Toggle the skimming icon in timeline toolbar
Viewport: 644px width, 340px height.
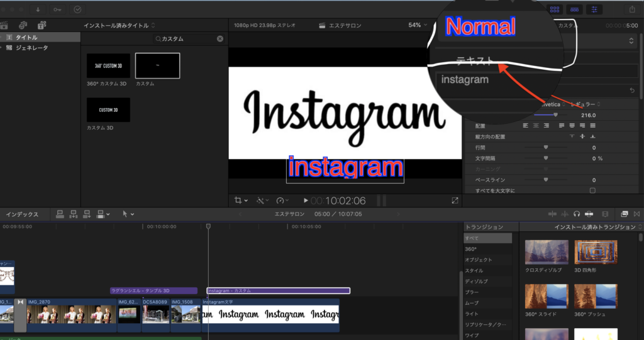pos(552,214)
